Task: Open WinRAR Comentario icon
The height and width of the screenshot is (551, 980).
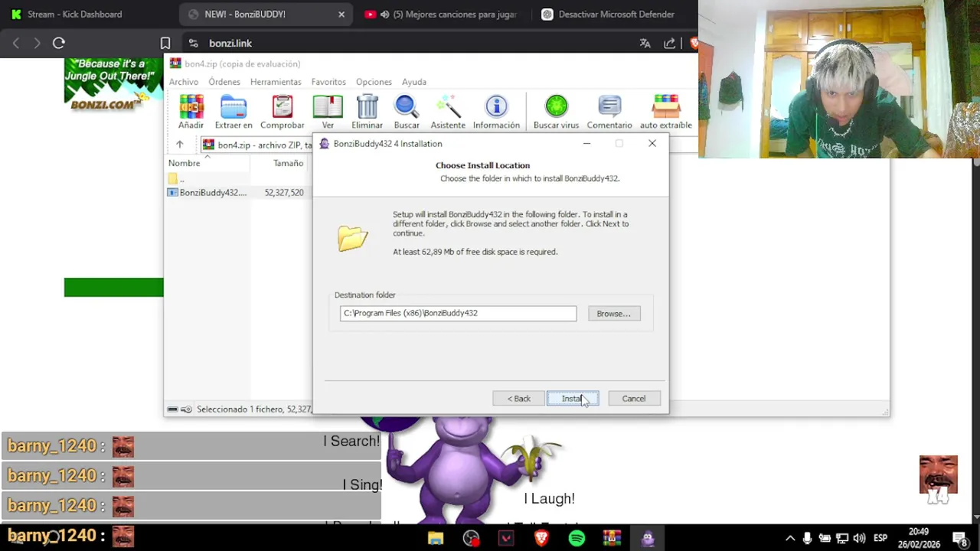Action: 609,112
